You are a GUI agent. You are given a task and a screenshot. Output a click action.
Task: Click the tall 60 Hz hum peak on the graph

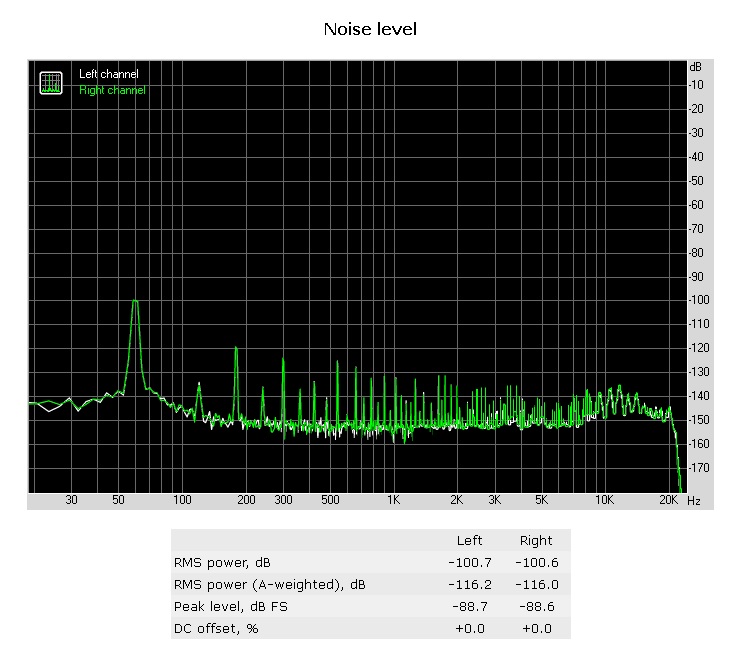(x=135, y=345)
